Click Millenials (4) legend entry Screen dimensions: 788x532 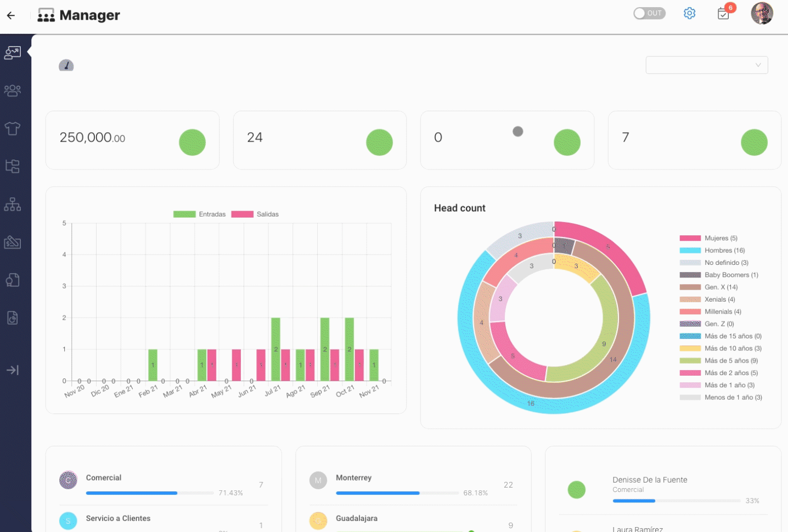(x=711, y=312)
